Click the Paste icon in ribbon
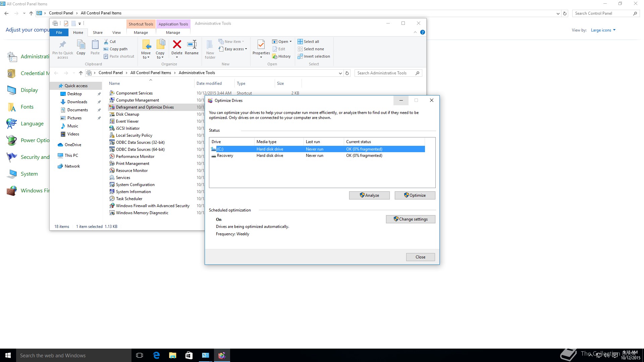This screenshot has width=644, height=362. point(95,45)
